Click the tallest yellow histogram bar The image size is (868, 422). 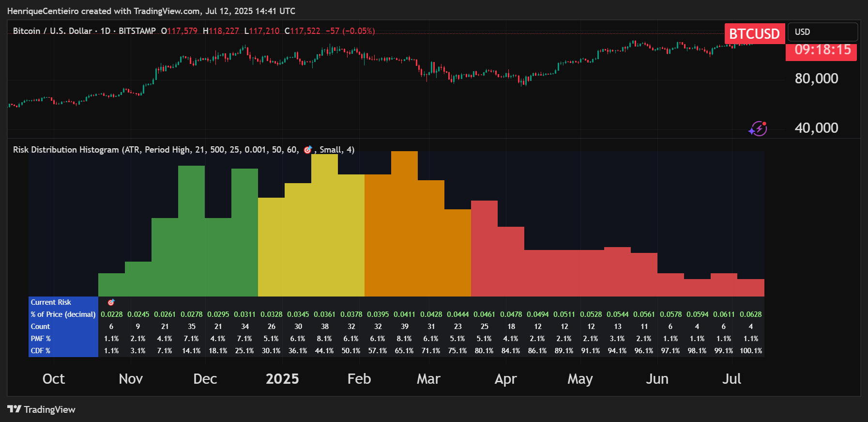324,225
